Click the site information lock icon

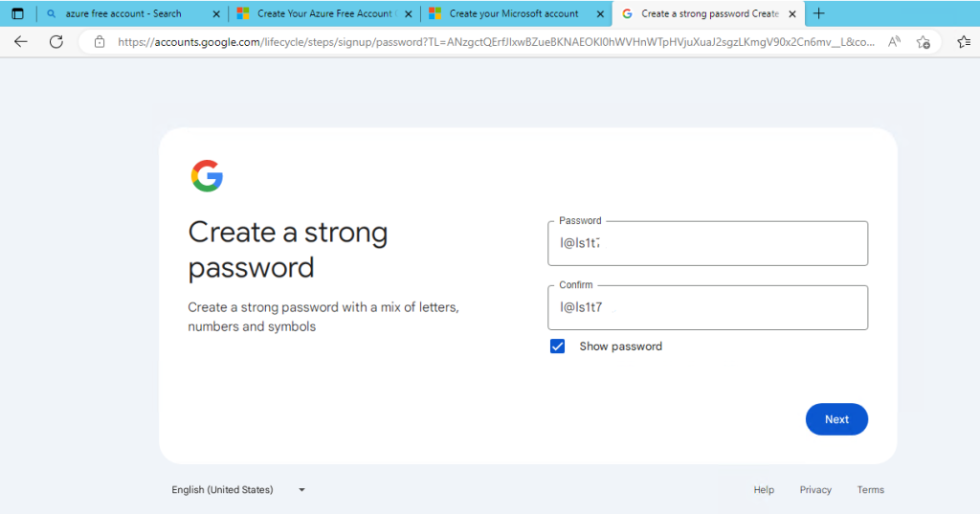[x=99, y=42]
